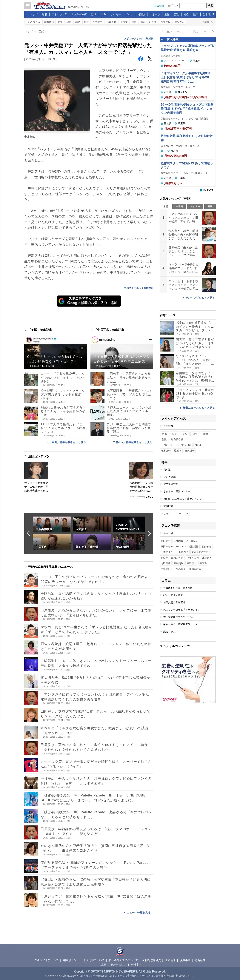The image size is (240, 980).
Task: Select the 芸能 navigation tab
Action: tap(176, 14)
